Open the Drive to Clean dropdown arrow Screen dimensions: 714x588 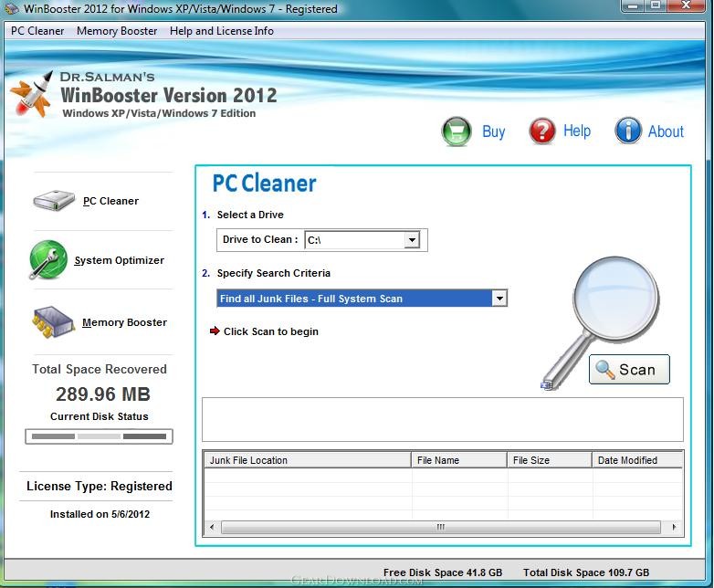(412, 240)
